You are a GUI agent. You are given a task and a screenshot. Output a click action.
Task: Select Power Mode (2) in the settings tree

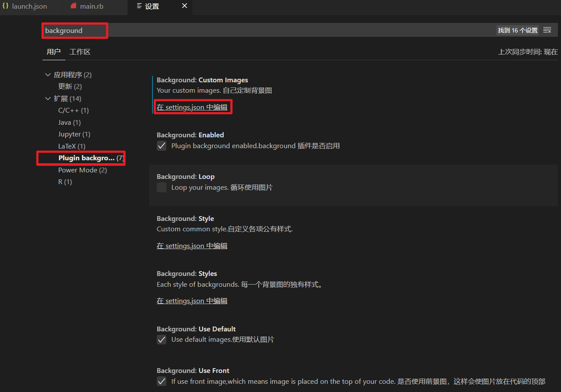(x=83, y=170)
